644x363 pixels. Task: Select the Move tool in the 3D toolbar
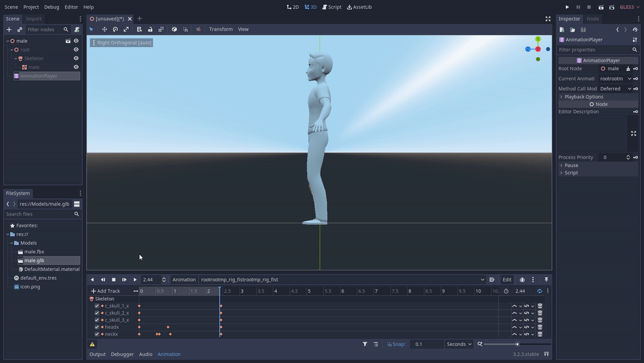[x=104, y=29]
